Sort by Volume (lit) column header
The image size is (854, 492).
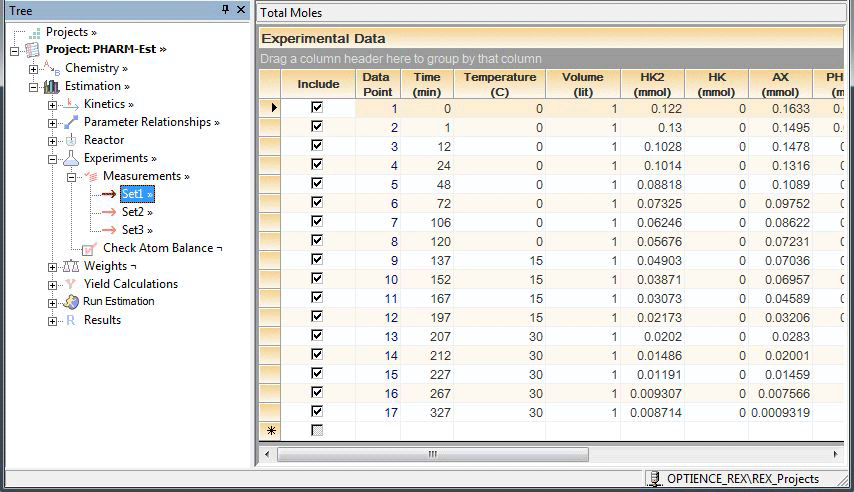583,84
